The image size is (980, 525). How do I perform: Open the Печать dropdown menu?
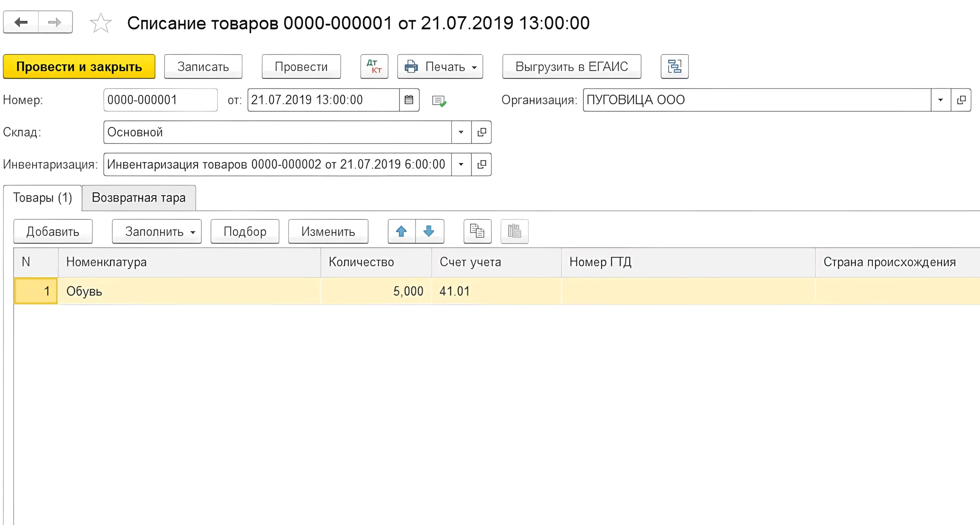click(440, 66)
